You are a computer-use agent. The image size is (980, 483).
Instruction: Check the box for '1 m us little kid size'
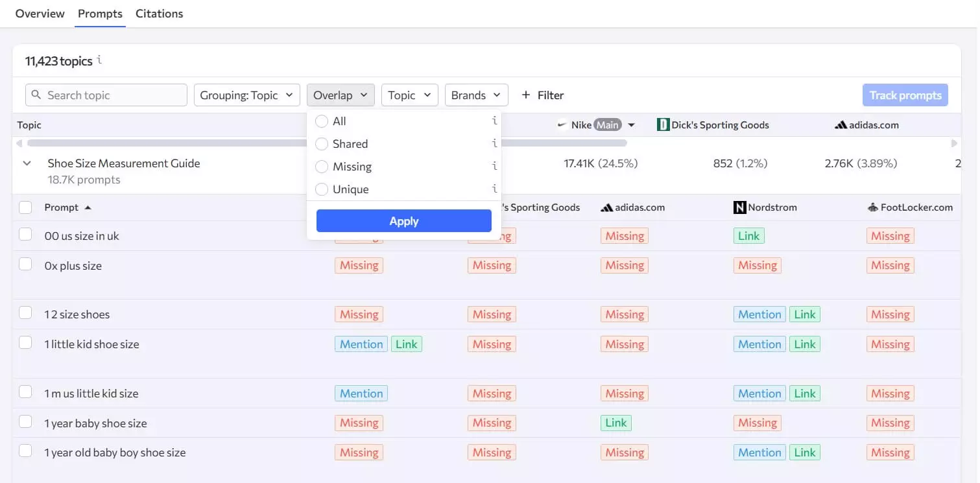[25, 392]
